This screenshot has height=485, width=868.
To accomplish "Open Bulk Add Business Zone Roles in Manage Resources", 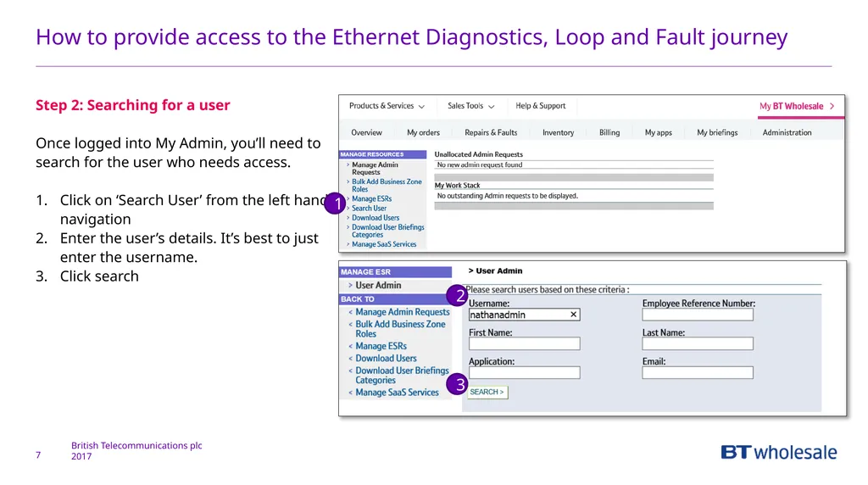I will pyautogui.click(x=387, y=186).
